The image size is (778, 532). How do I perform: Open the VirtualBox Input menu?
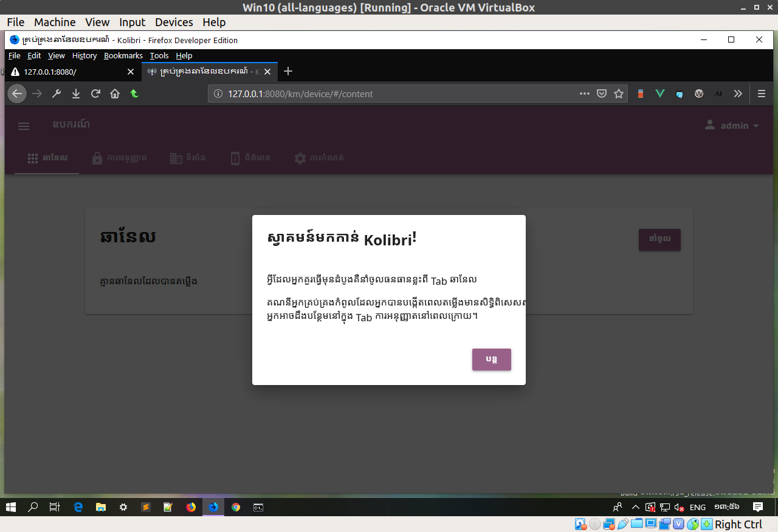[x=132, y=22]
